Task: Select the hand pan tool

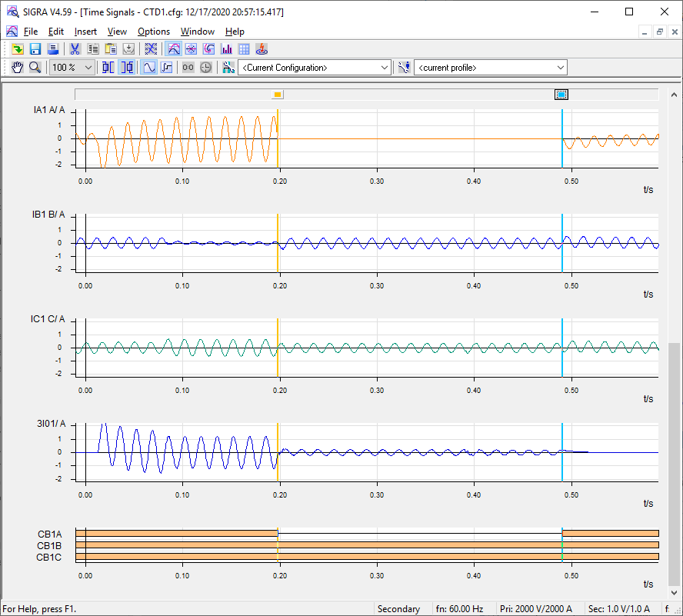Action: (18, 68)
